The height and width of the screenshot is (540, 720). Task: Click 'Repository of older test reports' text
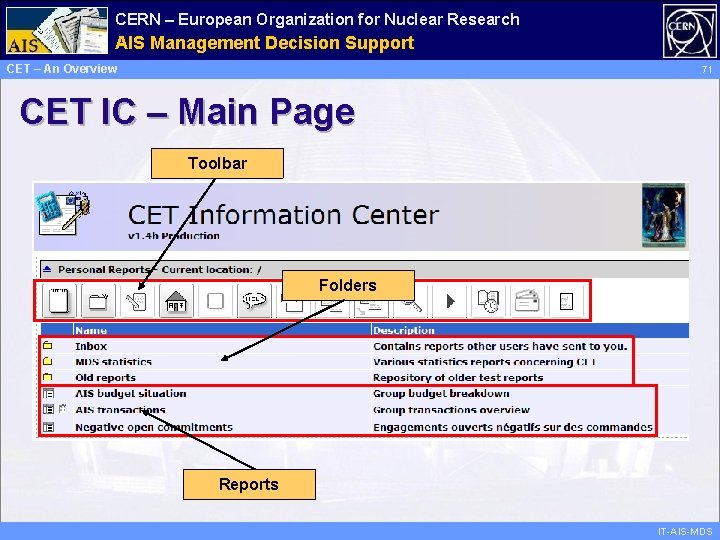coord(458,377)
